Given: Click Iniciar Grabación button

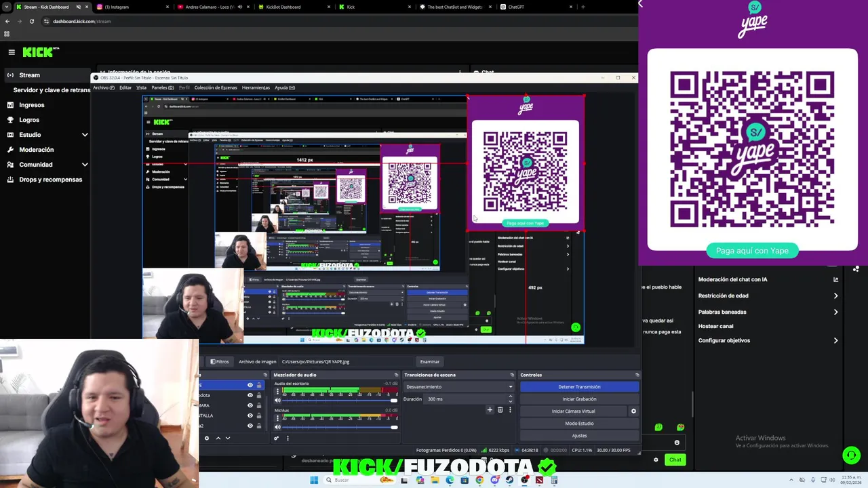Looking at the screenshot, I should 579,399.
